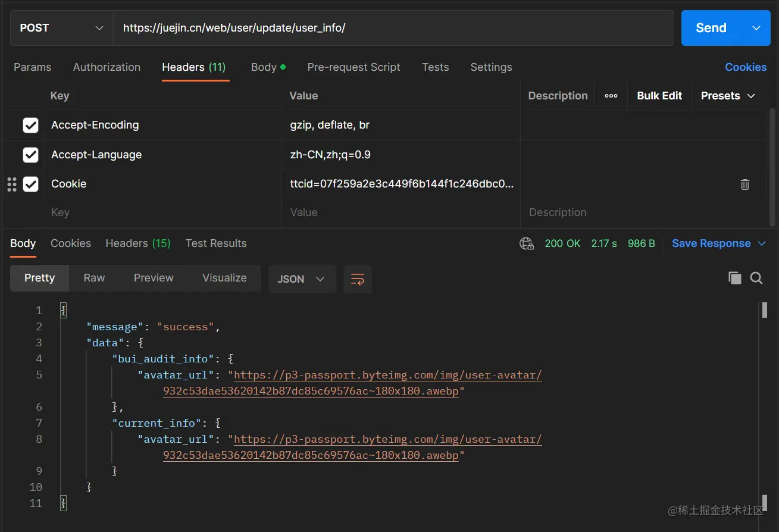Open the Tests tab

(436, 67)
